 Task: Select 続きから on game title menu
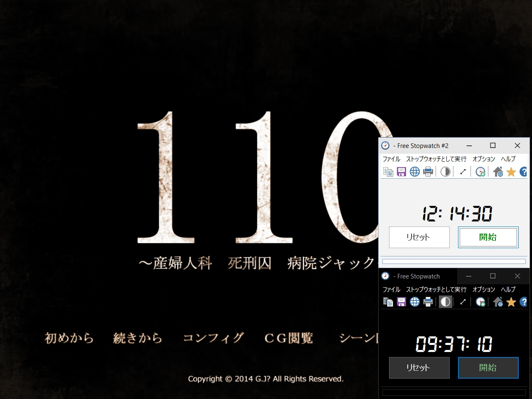point(138,338)
